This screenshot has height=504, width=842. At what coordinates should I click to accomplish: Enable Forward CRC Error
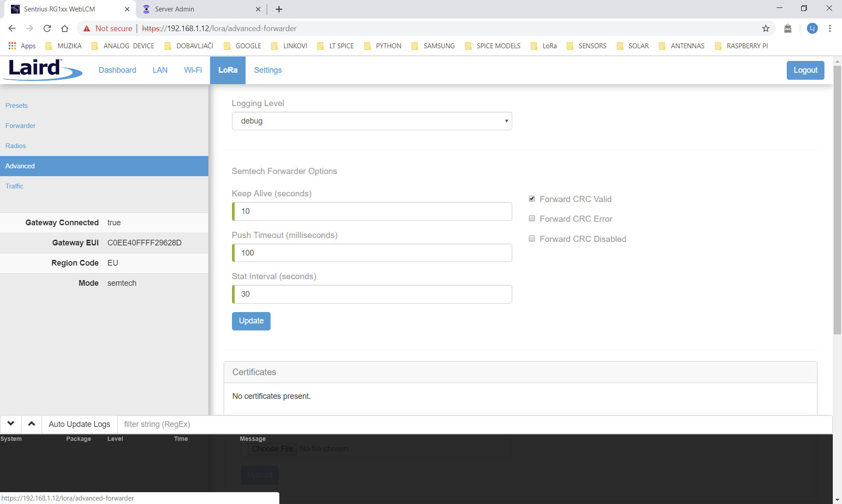coord(532,218)
